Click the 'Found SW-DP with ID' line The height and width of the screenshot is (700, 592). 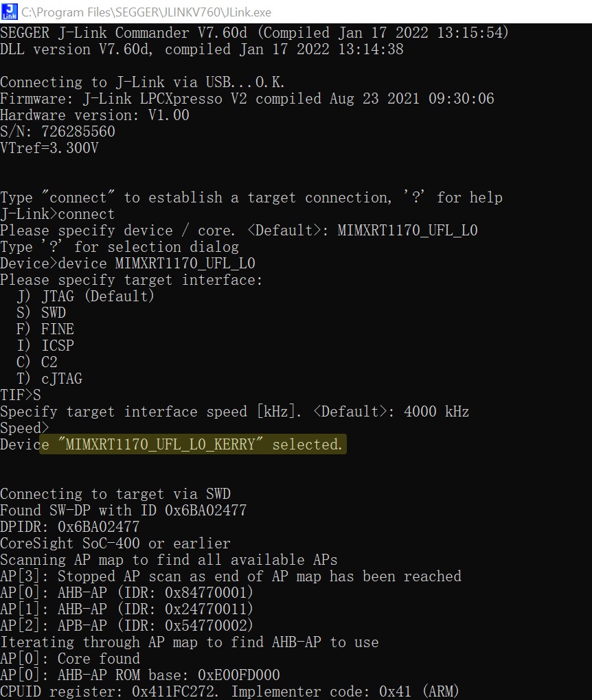(x=124, y=511)
